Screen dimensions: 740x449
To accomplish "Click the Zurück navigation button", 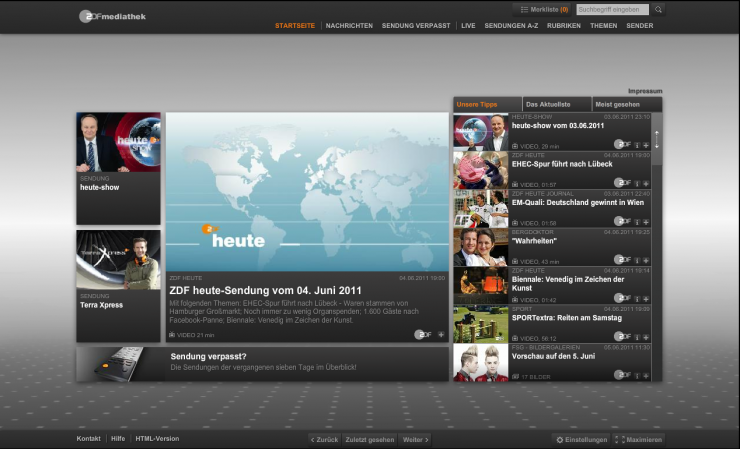I will 324,440.
